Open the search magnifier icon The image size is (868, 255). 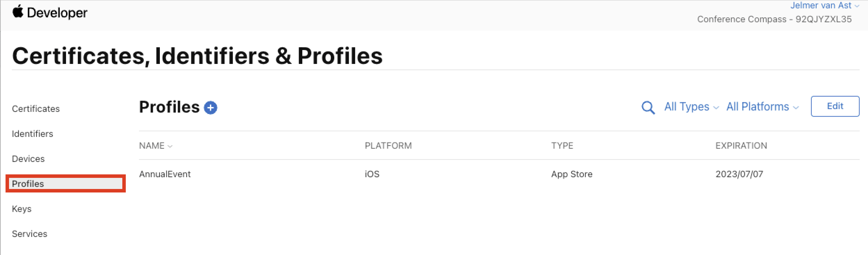(648, 107)
